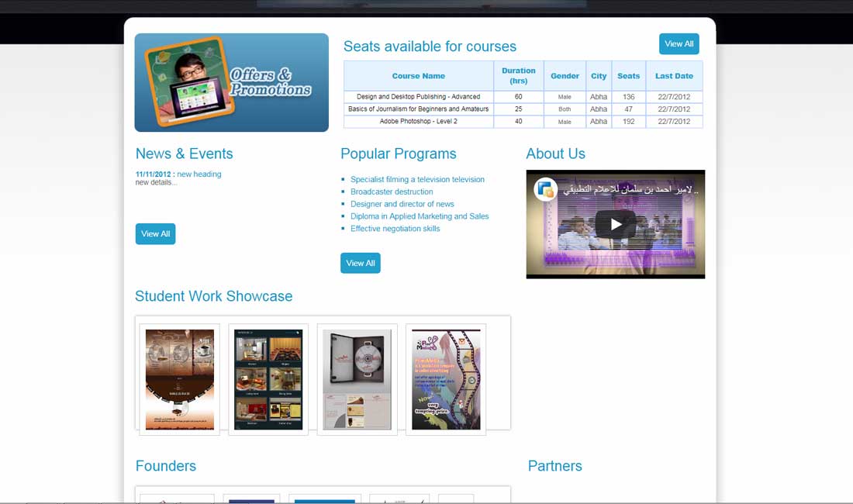Click Design and Desktop Publishing - Advanced course
This screenshot has height=504, width=853.
click(x=418, y=97)
